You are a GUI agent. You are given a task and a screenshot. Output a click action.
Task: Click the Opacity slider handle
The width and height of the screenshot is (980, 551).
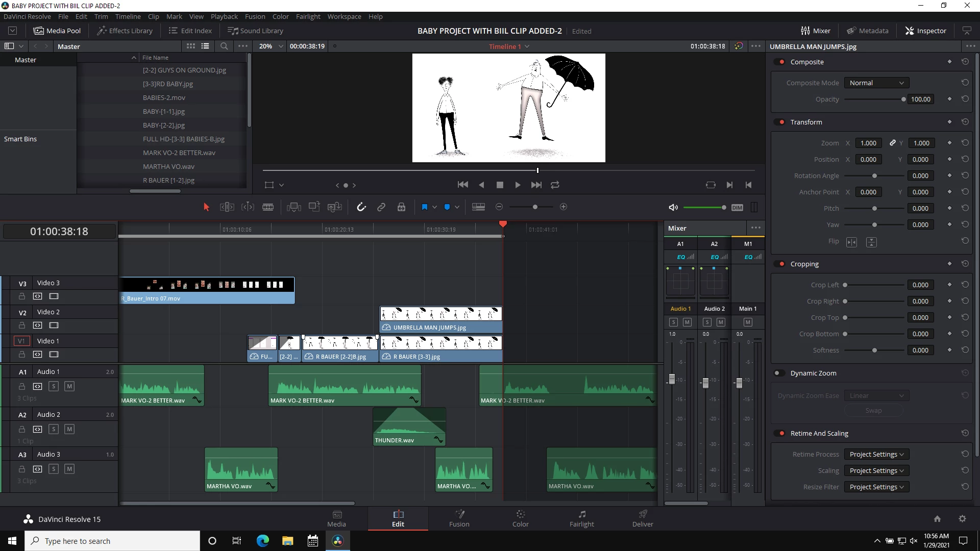903,99
